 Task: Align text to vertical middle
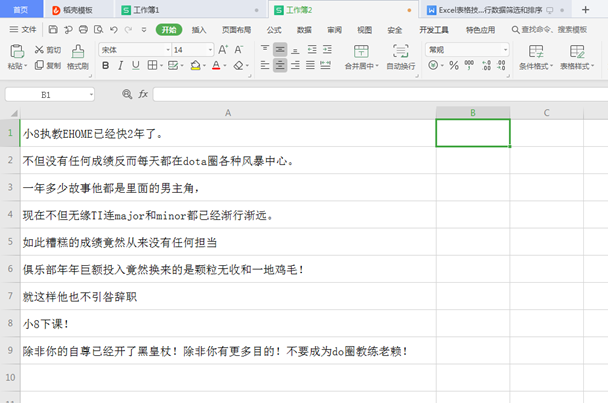click(280, 50)
